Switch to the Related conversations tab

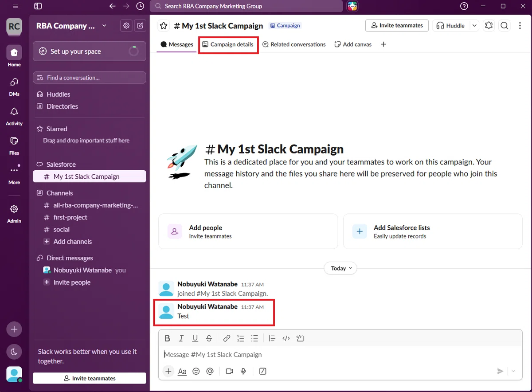(294, 44)
